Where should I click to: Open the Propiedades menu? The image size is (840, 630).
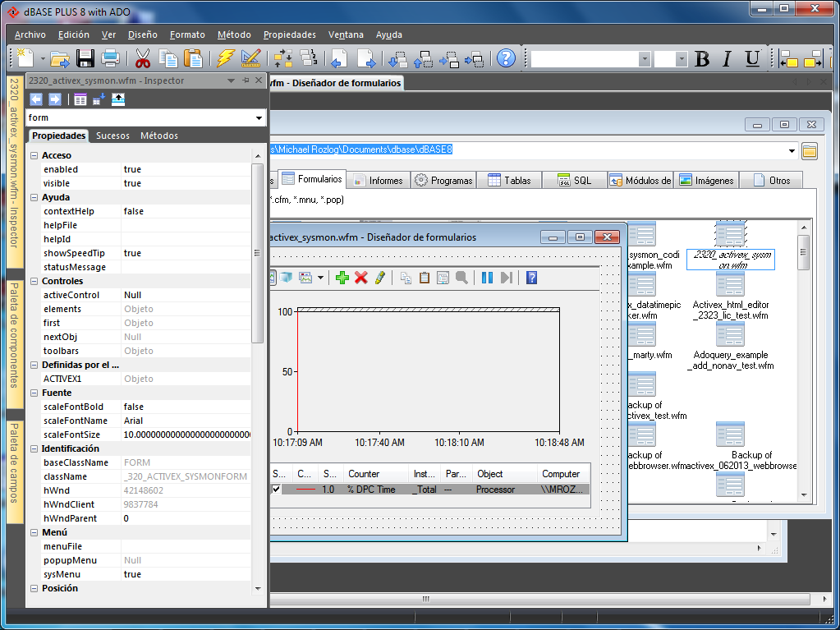coord(290,34)
